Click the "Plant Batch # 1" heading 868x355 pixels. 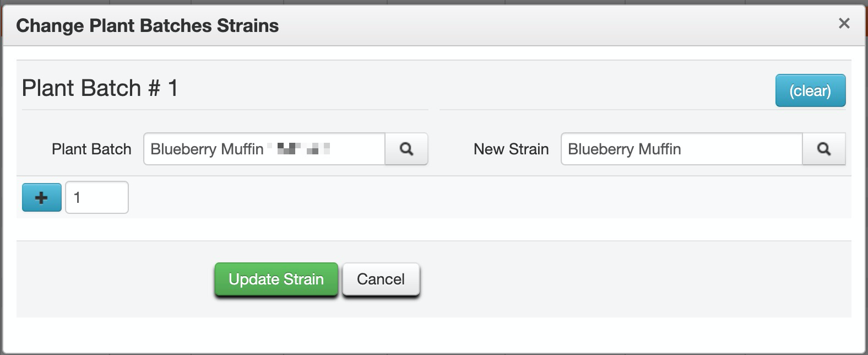[100, 88]
